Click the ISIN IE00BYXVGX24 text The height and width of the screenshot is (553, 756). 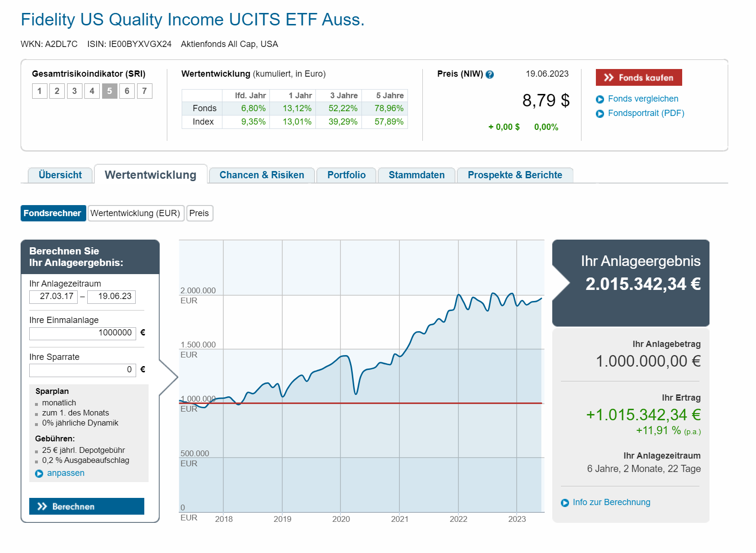(129, 44)
